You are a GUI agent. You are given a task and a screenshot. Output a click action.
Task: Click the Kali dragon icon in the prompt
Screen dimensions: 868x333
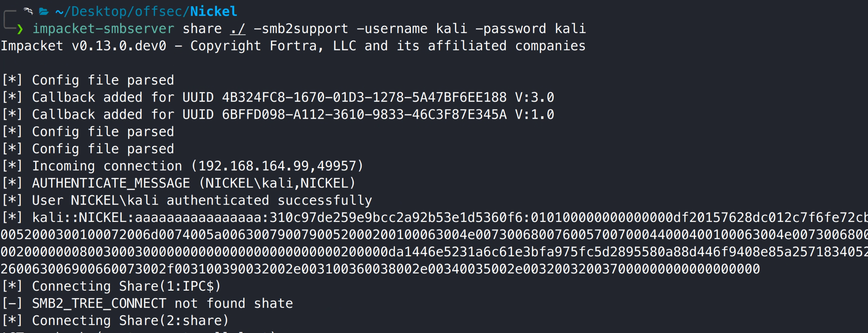pyautogui.click(x=28, y=11)
